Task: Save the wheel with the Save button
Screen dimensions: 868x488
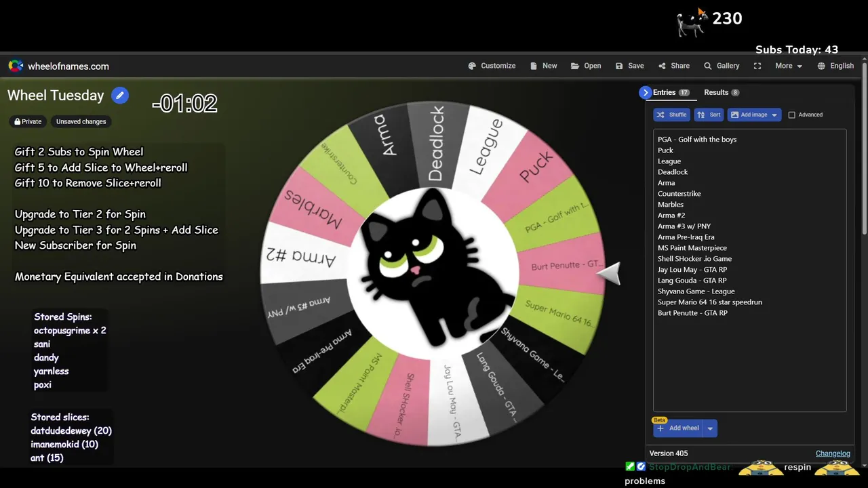Action: pos(629,66)
